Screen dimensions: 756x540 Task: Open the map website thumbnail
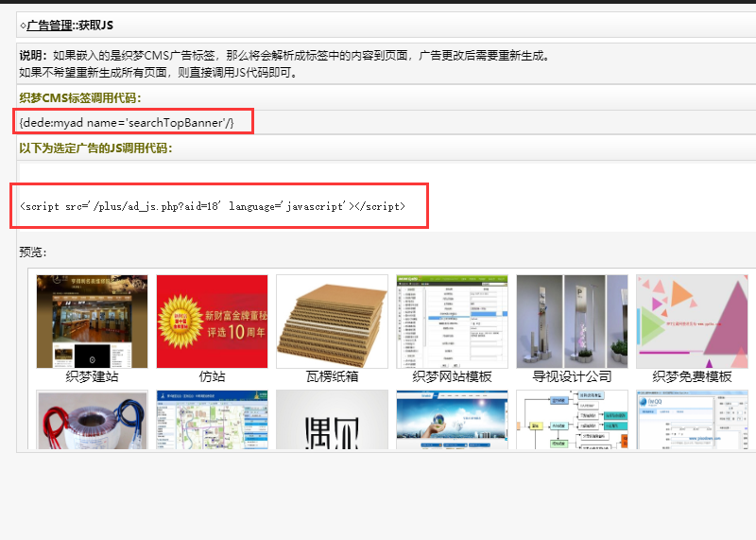tap(212, 420)
